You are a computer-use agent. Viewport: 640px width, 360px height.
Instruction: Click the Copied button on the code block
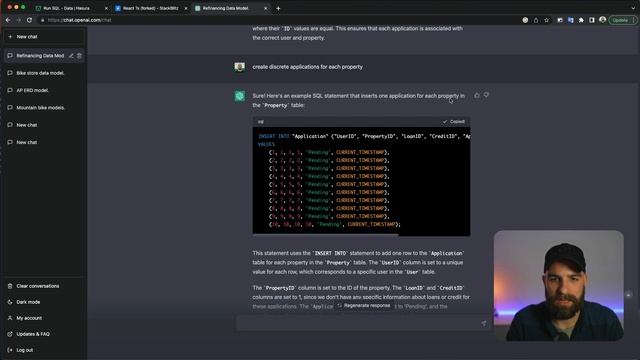point(453,122)
